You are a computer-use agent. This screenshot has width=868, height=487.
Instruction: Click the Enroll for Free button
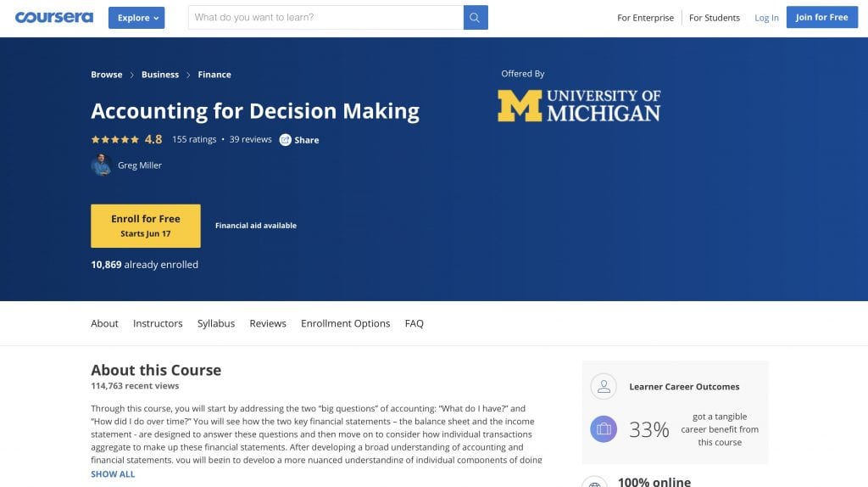(146, 226)
